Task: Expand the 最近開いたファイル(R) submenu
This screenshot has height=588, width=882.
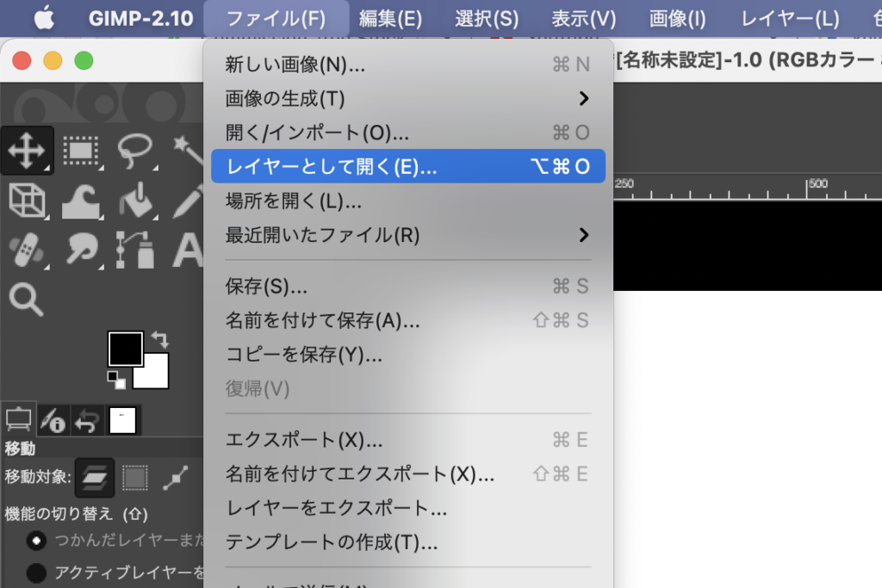Action: [407, 235]
